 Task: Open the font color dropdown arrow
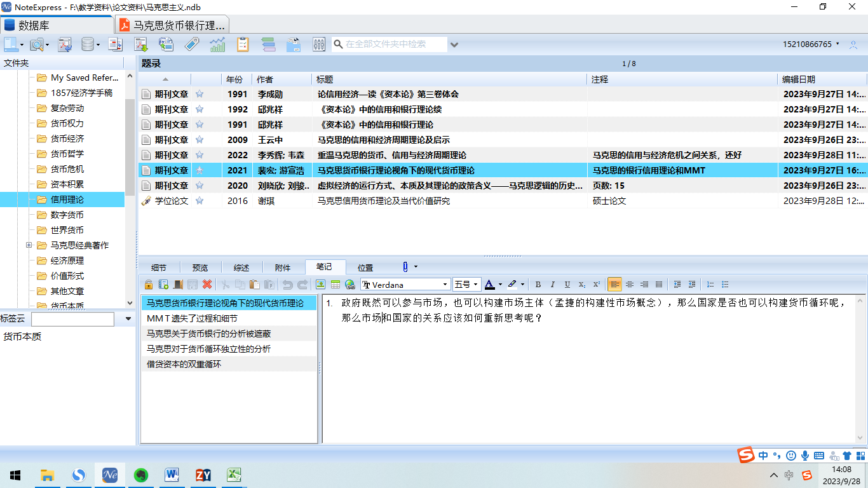point(500,285)
